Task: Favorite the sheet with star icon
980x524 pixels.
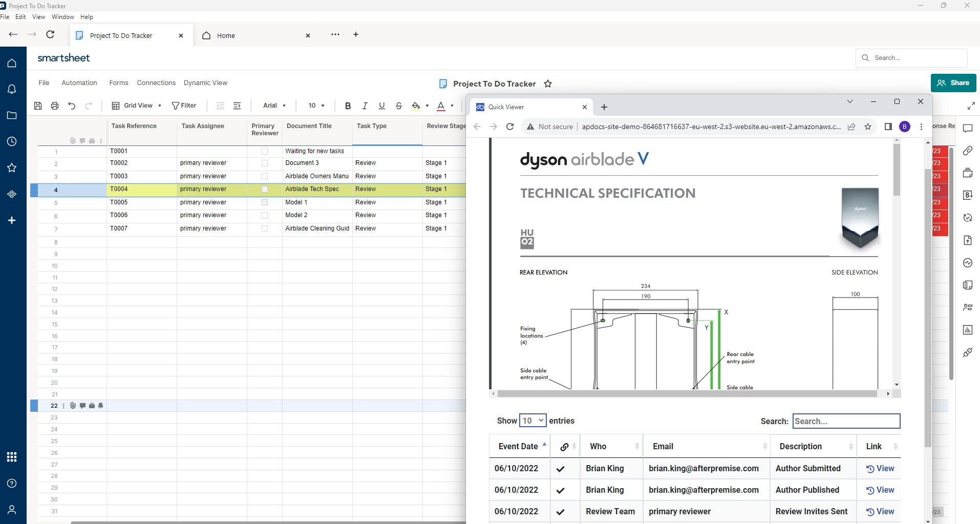Action: pyautogui.click(x=548, y=83)
